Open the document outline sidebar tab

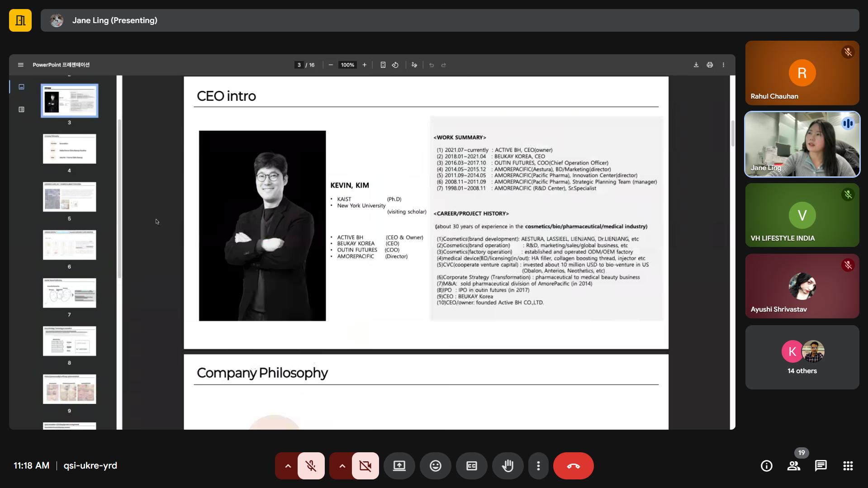point(21,109)
